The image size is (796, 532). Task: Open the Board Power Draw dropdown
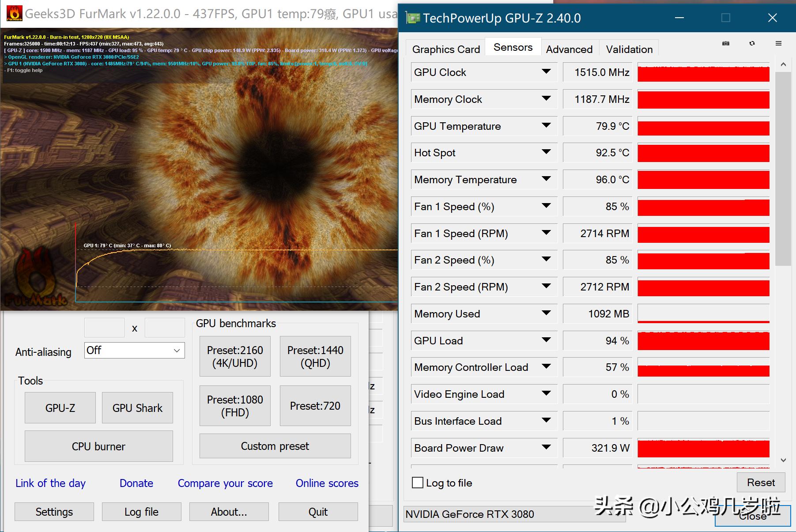546,447
